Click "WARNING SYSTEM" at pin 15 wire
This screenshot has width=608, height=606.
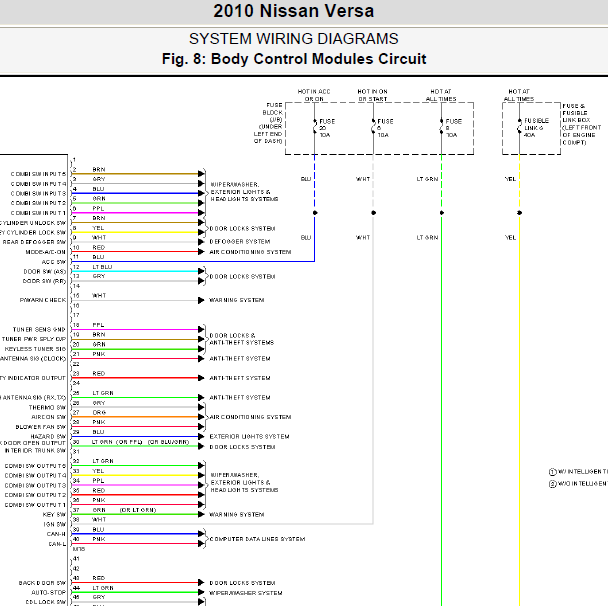point(237,300)
